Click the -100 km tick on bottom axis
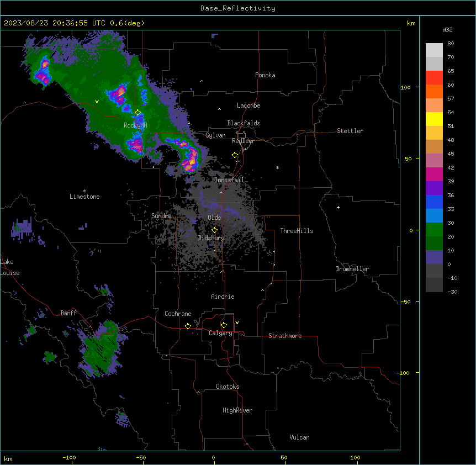This screenshot has height=465, width=476. 69,457
